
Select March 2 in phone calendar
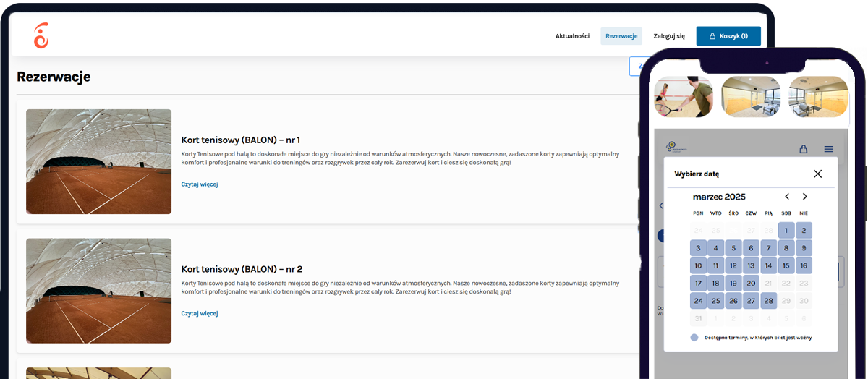click(x=804, y=231)
